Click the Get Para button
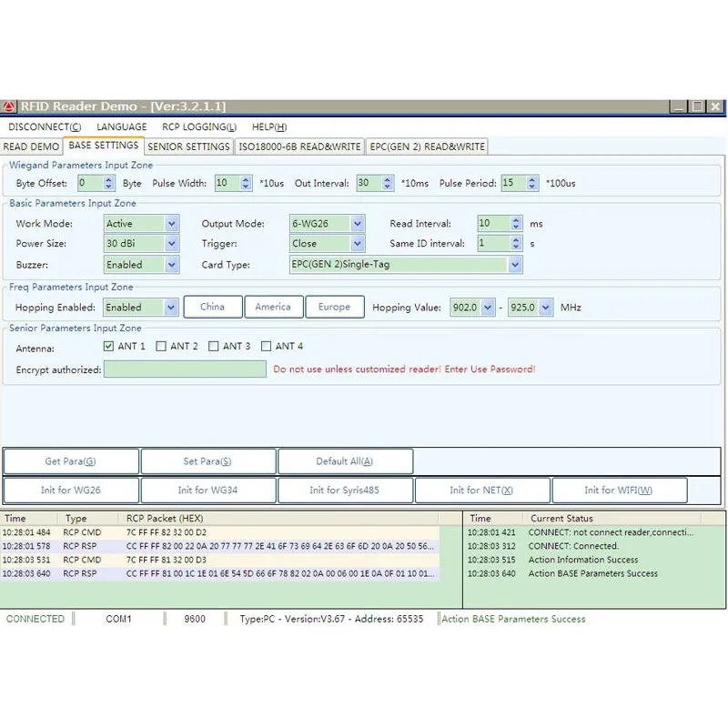This screenshot has height=728, width=728. [x=71, y=461]
